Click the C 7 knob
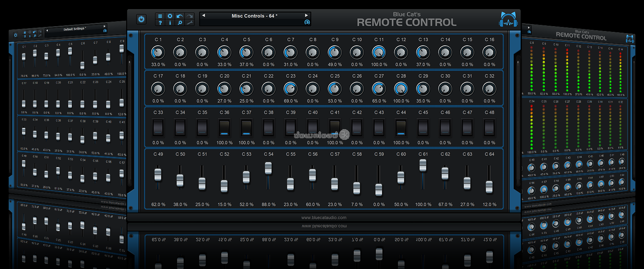This screenshot has height=269, width=644. pyautogui.click(x=290, y=52)
